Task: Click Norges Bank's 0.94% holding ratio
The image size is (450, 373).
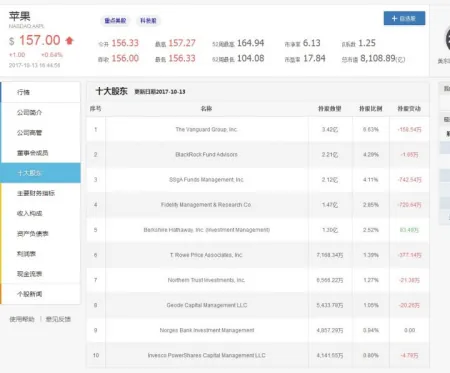Action: pyautogui.click(x=371, y=330)
